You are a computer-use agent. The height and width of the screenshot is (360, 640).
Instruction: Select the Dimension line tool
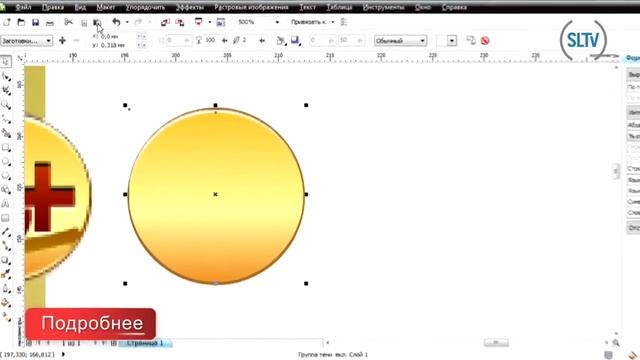click(6, 231)
